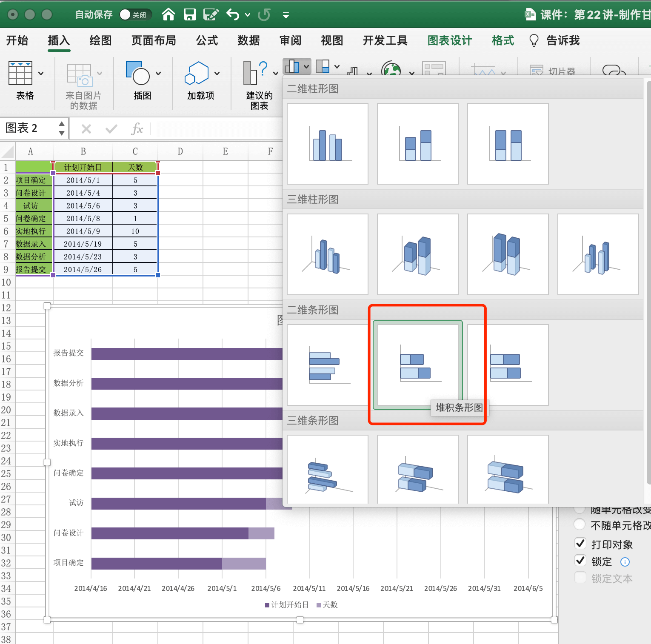The image size is (651, 644).
Task: Toggle the 锁定 checkbox
Action: 580,560
